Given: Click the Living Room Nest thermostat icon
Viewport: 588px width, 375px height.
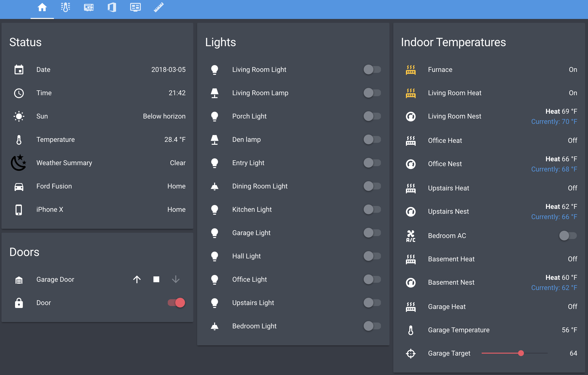Looking at the screenshot, I should (x=411, y=116).
